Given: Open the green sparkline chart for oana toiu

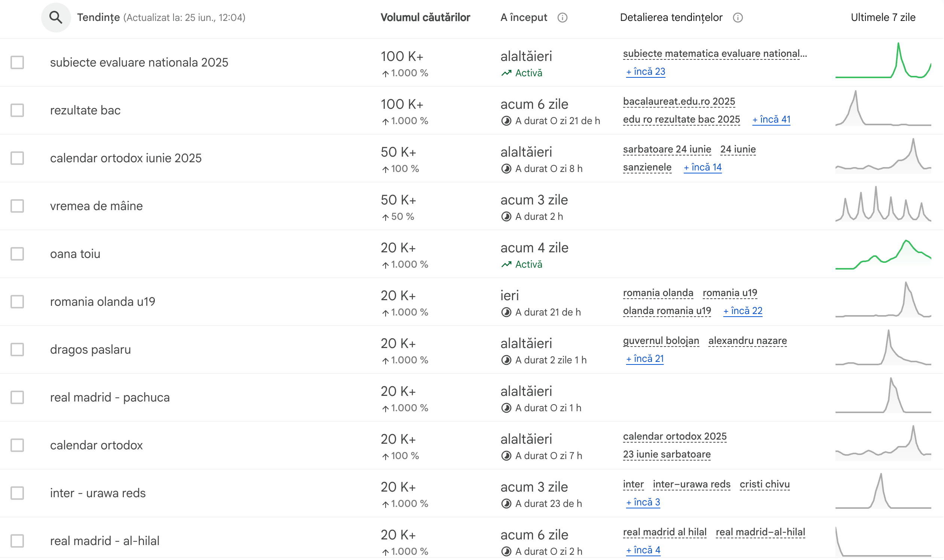Looking at the screenshot, I should 883,254.
